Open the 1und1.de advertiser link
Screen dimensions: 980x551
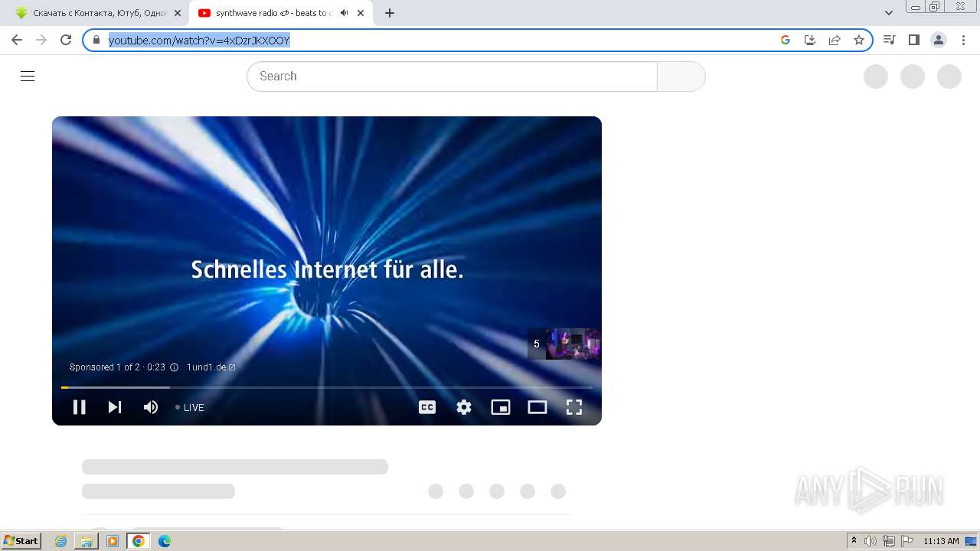[211, 367]
